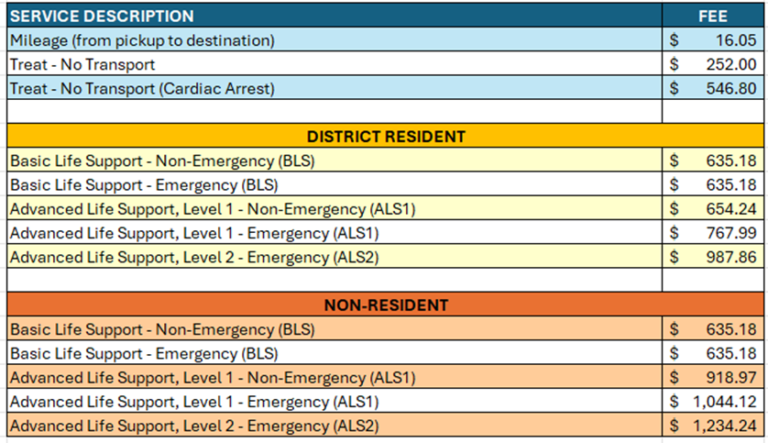The image size is (768, 443).
Task: Click the 546.80 fee cell
Action: click(711, 88)
